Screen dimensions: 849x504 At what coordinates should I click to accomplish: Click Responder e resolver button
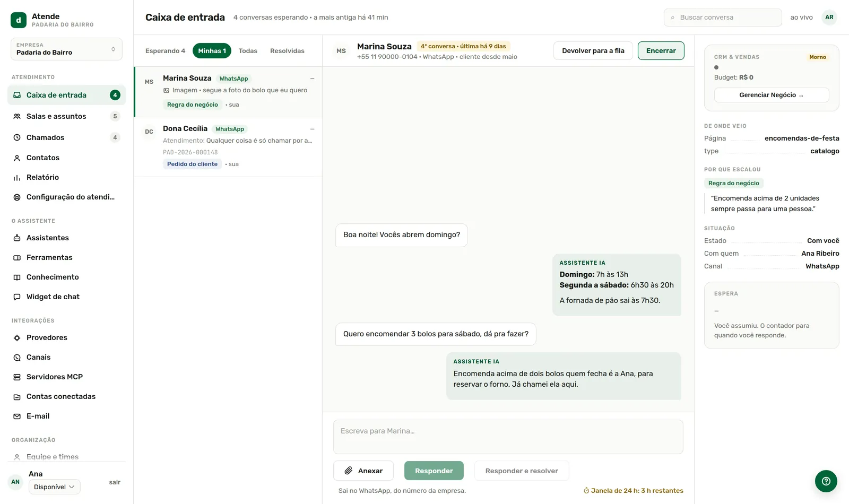[522, 471]
